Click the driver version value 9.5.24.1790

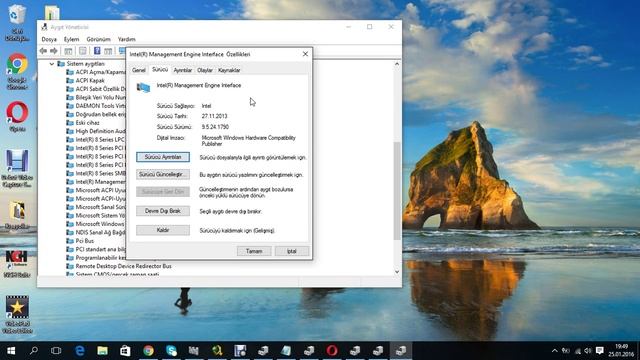click(215, 127)
